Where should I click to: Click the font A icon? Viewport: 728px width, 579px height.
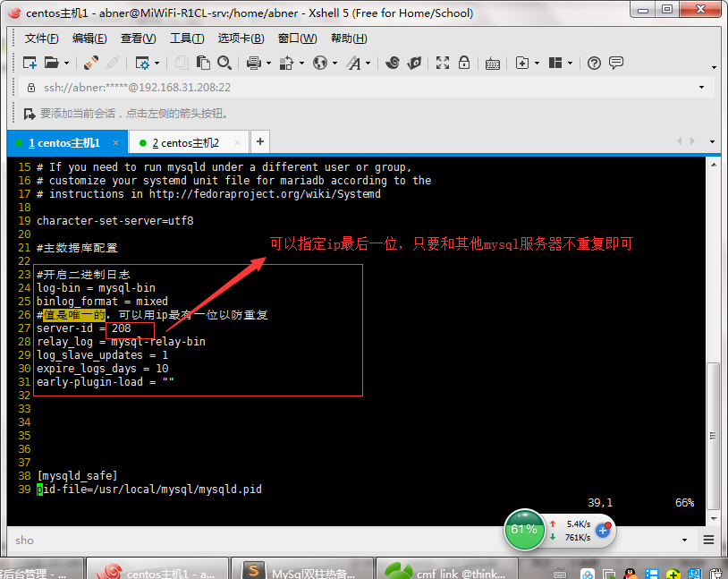(354, 63)
